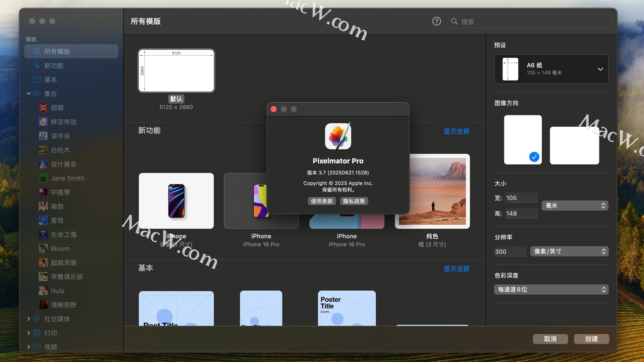Viewport: 644px width, 362px height.
Task: Select 基本 label in the sidebar
Action: 51,79
